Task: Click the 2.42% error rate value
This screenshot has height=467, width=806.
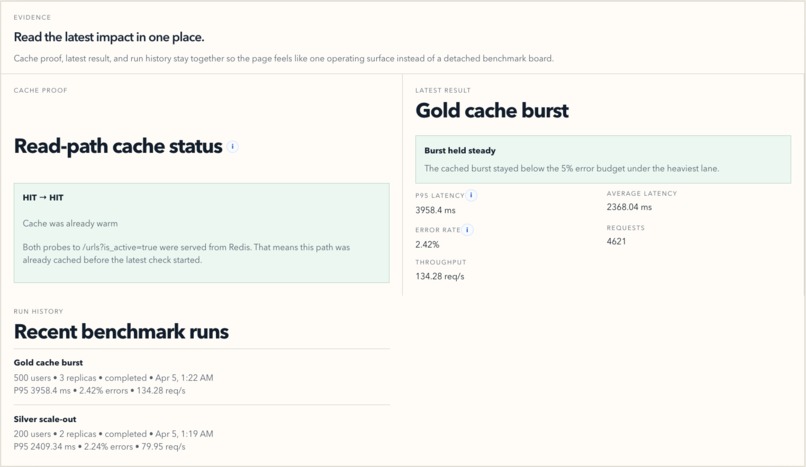Action: point(427,245)
